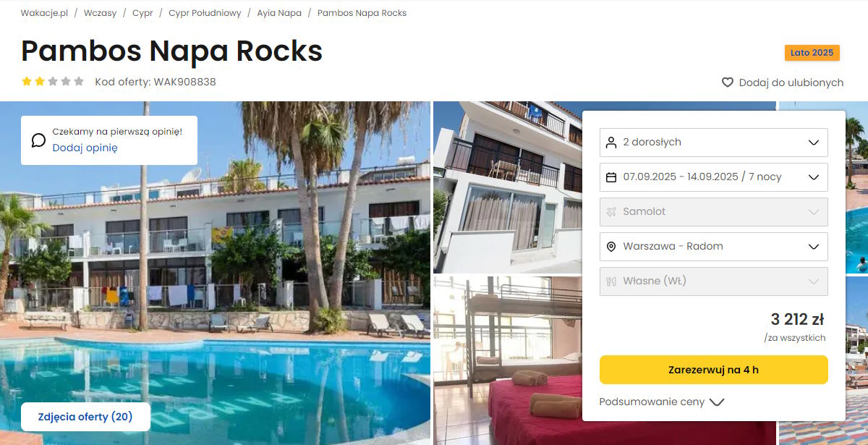Click the Lato 2025 badge

(x=812, y=53)
